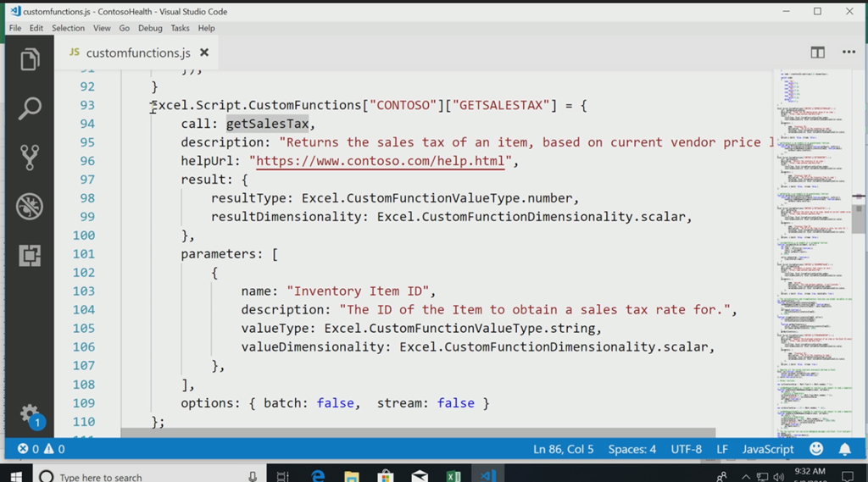The height and width of the screenshot is (482, 868).
Task: Open the notifications bell
Action: tap(845, 449)
